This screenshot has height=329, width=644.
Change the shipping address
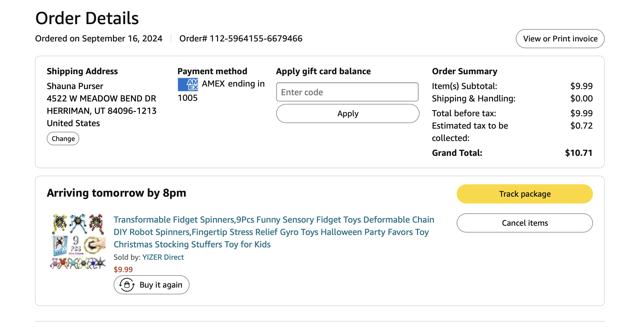tap(63, 139)
